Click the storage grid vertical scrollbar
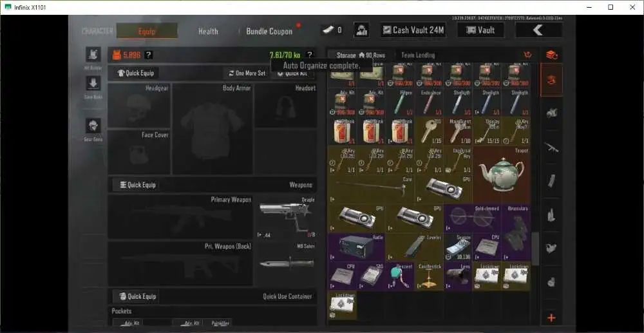 click(535, 249)
